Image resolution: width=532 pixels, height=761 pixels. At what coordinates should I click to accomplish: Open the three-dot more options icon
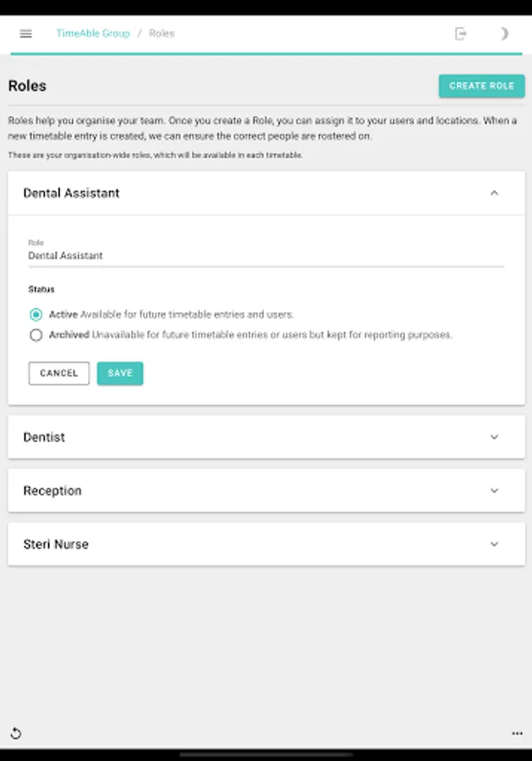[x=517, y=733]
